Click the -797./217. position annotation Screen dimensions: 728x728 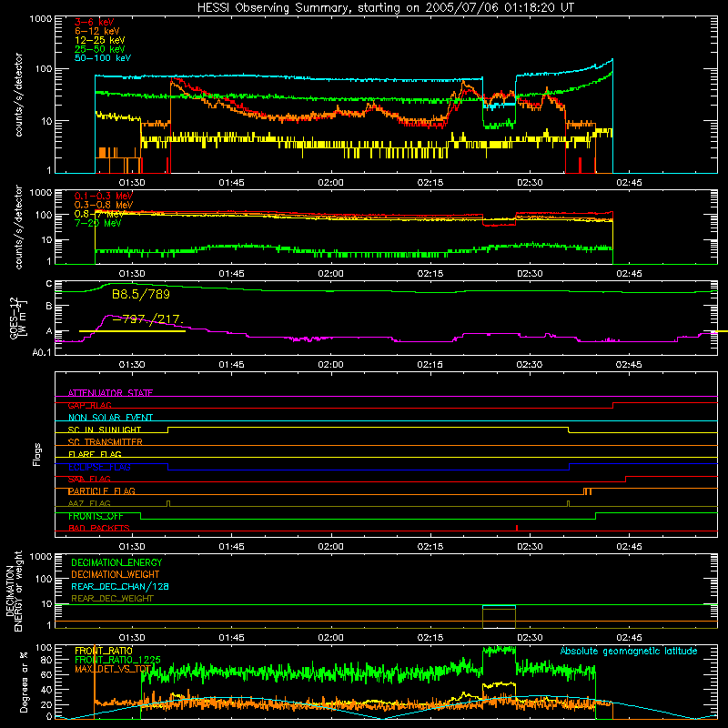148,319
